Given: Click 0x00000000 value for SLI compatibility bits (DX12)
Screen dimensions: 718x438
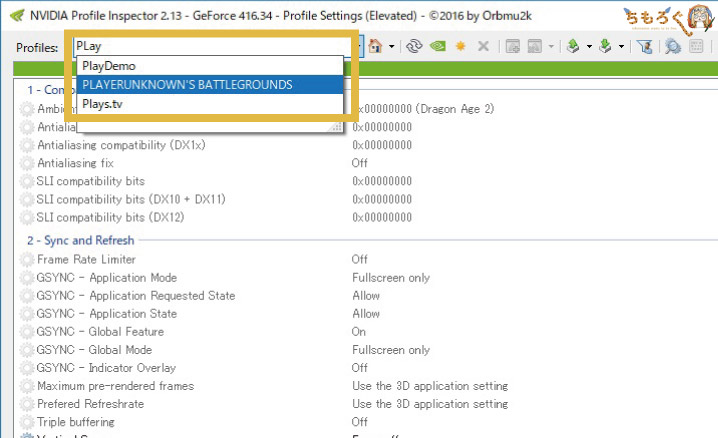Looking at the screenshot, I should [382, 217].
